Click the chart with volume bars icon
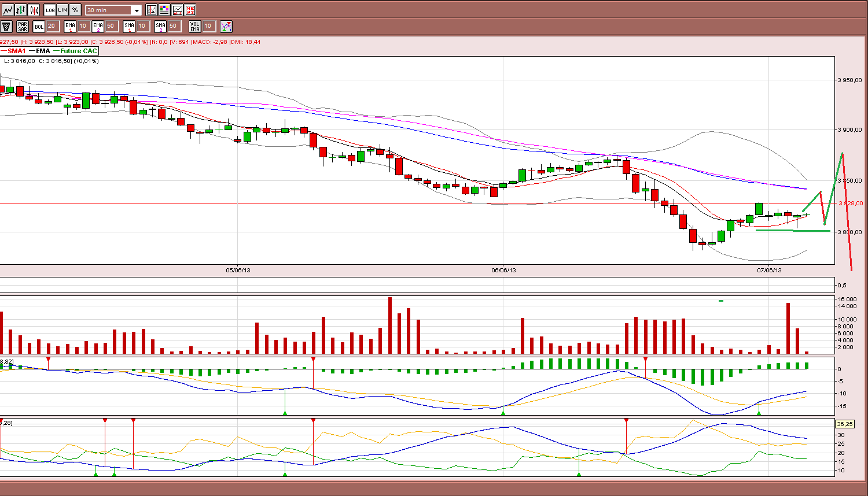The image size is (868, 496). click(177, 10)
